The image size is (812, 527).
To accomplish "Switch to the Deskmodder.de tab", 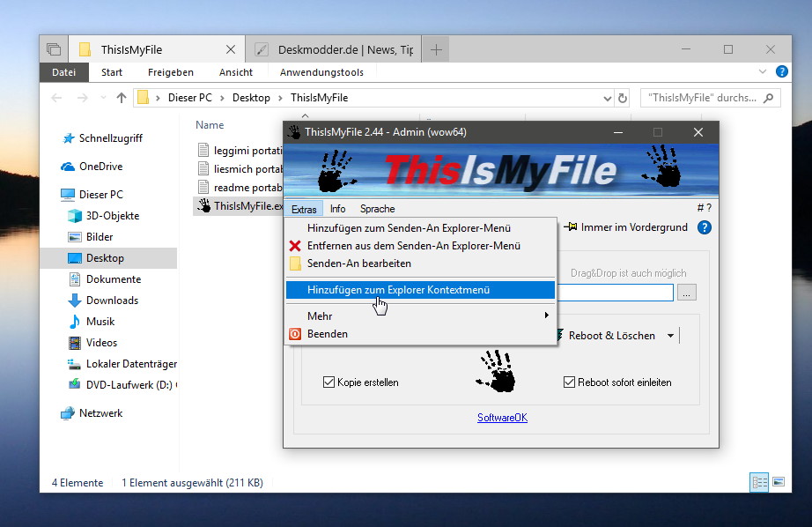I will click(x=334, y=49).
